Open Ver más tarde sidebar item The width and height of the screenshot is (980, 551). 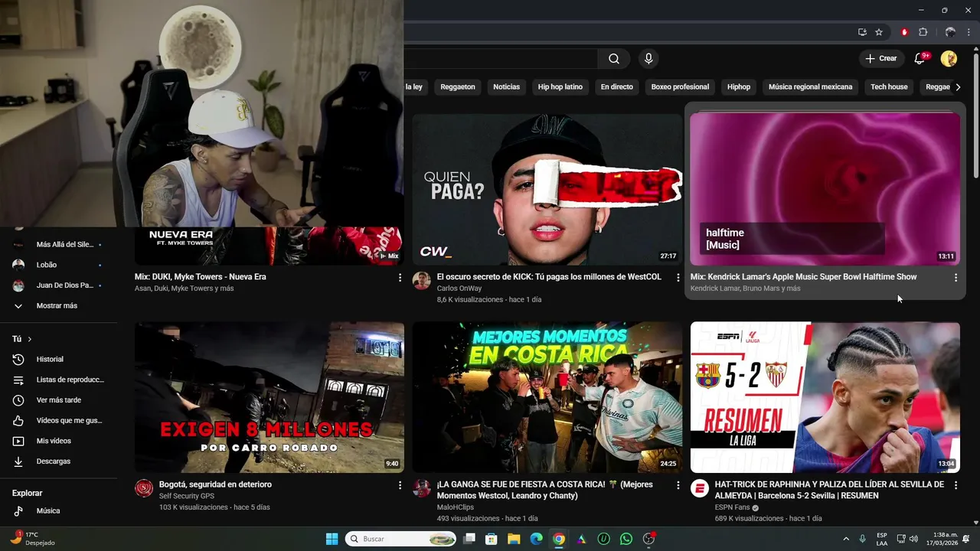58,400
